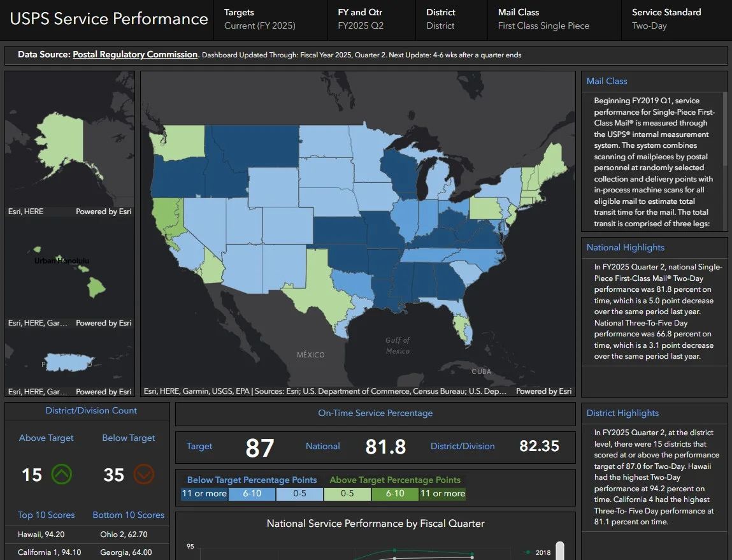Select Georgia, 64.00 in the bottom scores list

pos(126,552)
